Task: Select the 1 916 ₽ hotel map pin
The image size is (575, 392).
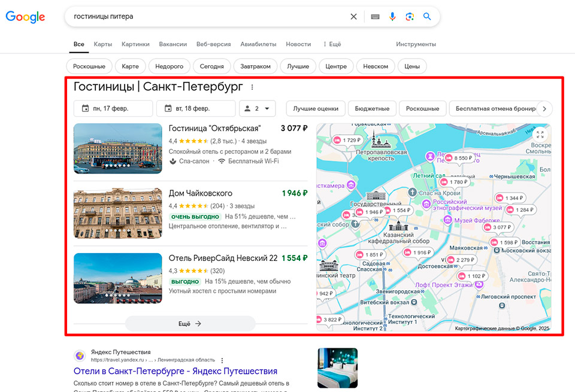Action: 417,252
